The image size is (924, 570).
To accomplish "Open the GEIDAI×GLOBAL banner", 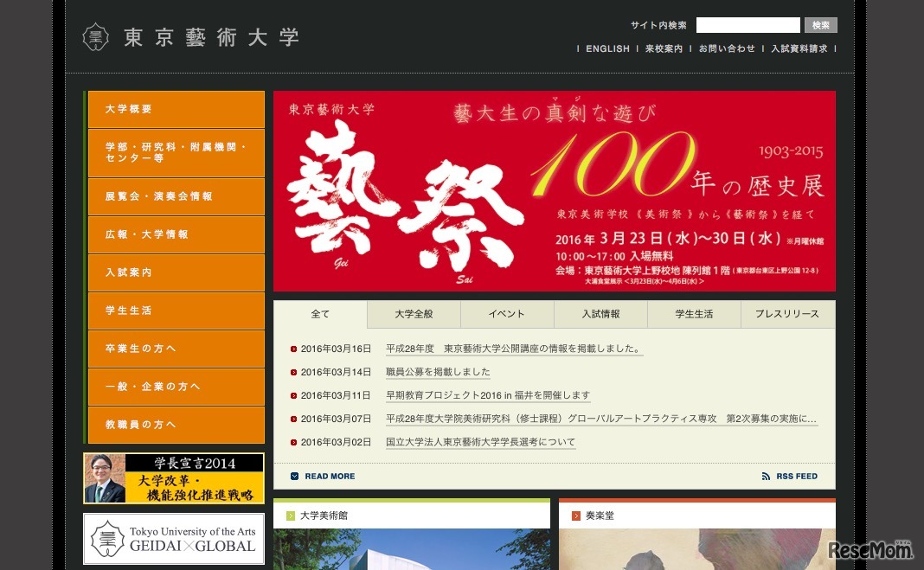I will [174, 539].
